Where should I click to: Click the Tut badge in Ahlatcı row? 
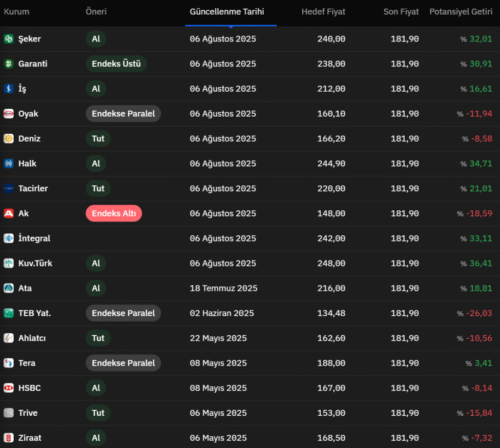(x=98, y=338)
